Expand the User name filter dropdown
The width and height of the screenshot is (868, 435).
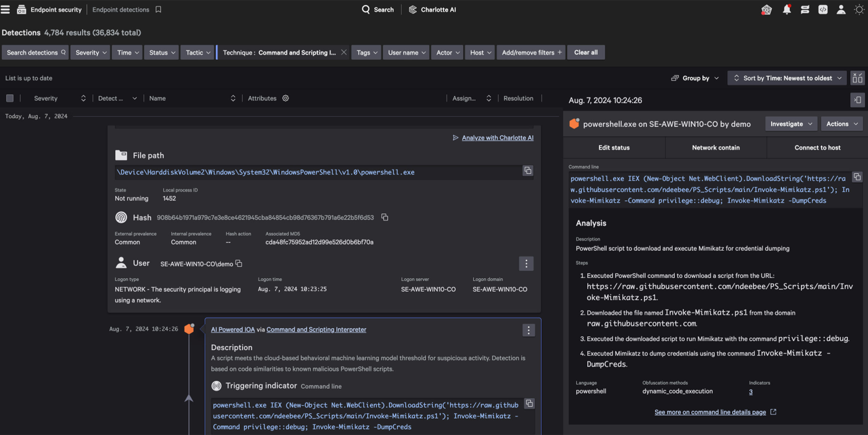coord(406,53)
